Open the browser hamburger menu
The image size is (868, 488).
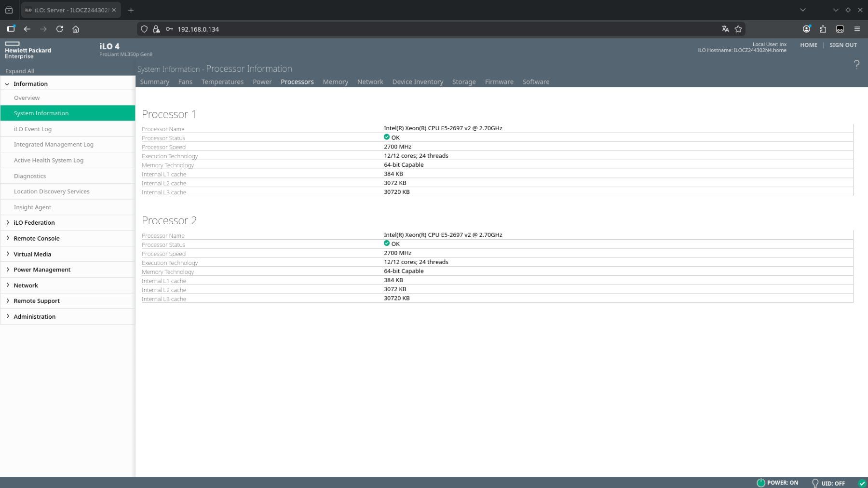pyautogui.click(x=857, y=29)
